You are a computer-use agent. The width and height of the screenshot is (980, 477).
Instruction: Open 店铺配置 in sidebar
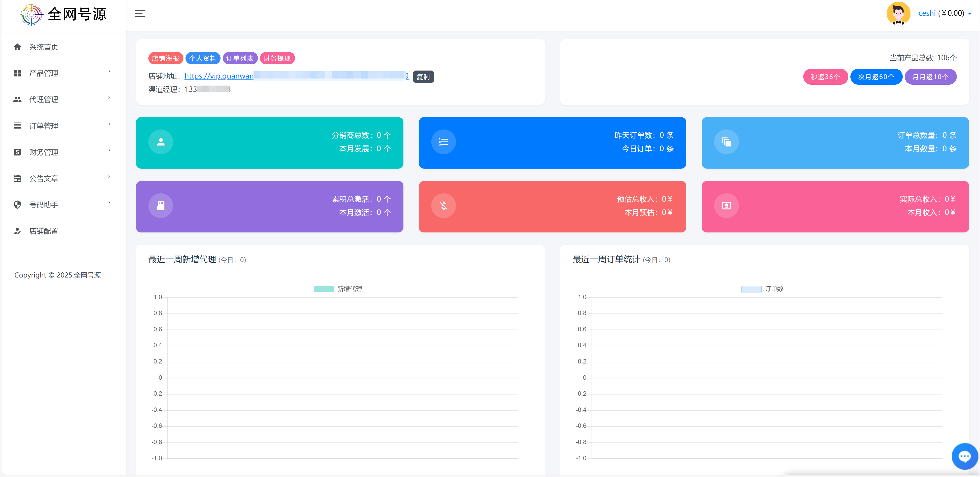[x=44, y=231]
